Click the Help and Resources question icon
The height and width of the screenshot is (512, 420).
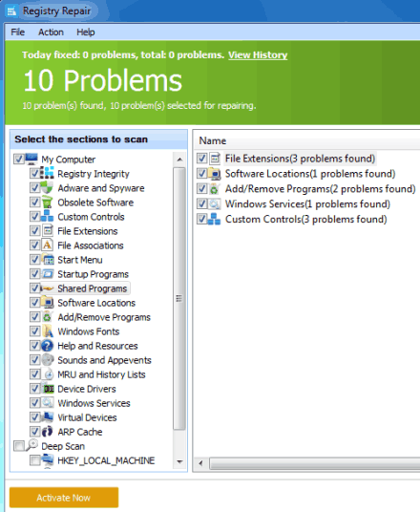click(x=48, y=346)
